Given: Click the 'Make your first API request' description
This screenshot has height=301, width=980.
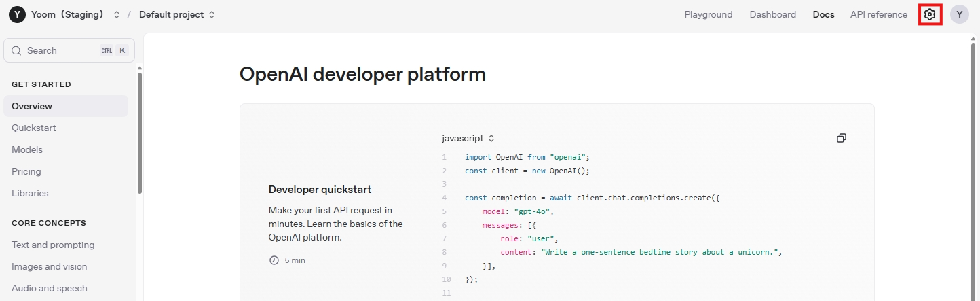Looking at the screenshot, I should (336, 224).
